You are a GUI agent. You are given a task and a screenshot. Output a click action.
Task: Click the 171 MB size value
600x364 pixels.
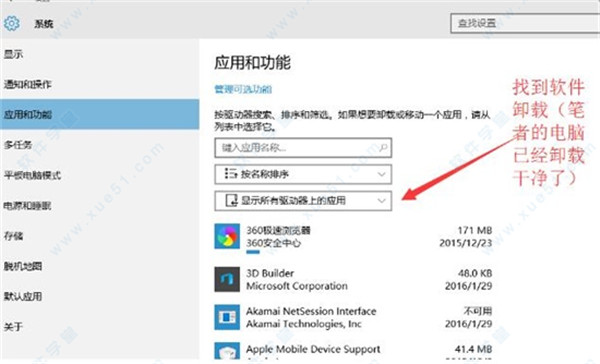click(475, 230)
